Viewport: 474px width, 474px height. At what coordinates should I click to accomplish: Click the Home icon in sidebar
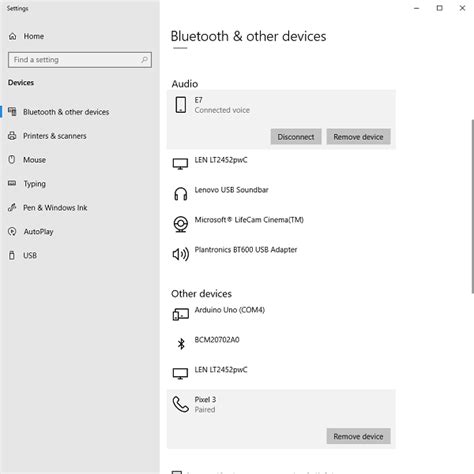(12, 36)
